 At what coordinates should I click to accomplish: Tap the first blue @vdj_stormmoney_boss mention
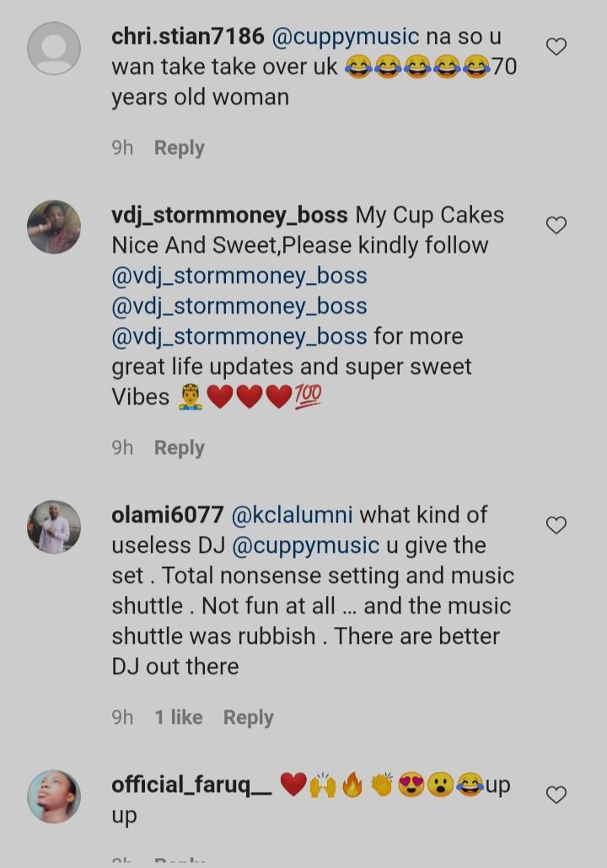coord(239,276)
